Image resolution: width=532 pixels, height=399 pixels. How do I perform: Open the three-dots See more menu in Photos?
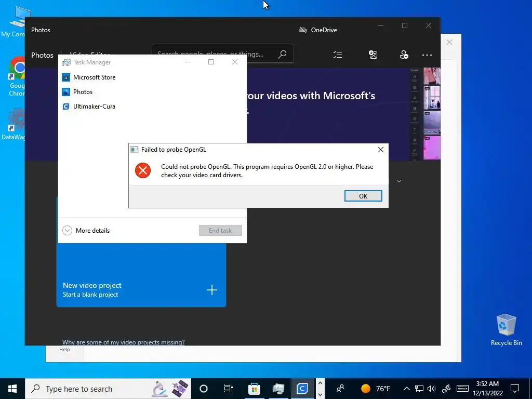[x=427, y=55]
